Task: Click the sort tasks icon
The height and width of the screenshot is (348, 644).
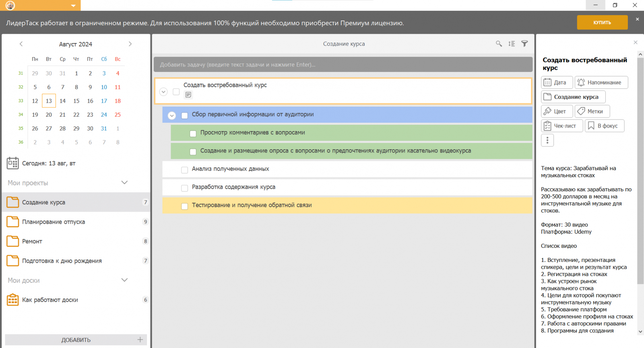Action: [x=512, y=44]
